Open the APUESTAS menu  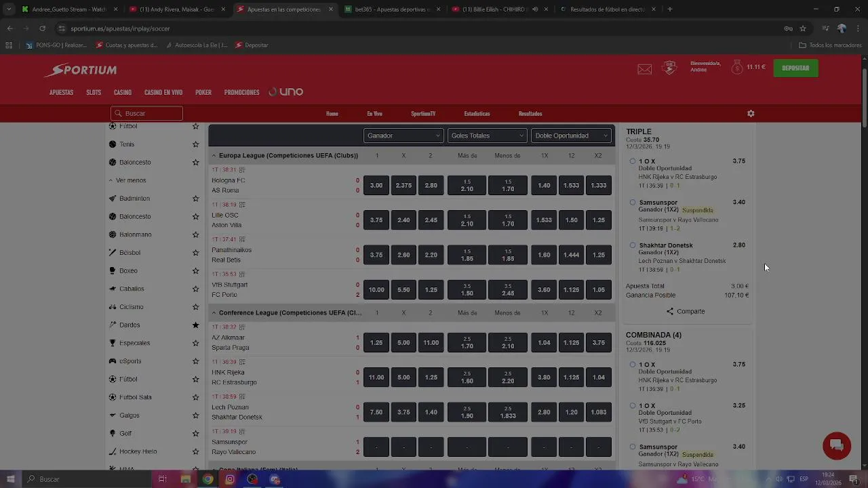pos(61,92)
